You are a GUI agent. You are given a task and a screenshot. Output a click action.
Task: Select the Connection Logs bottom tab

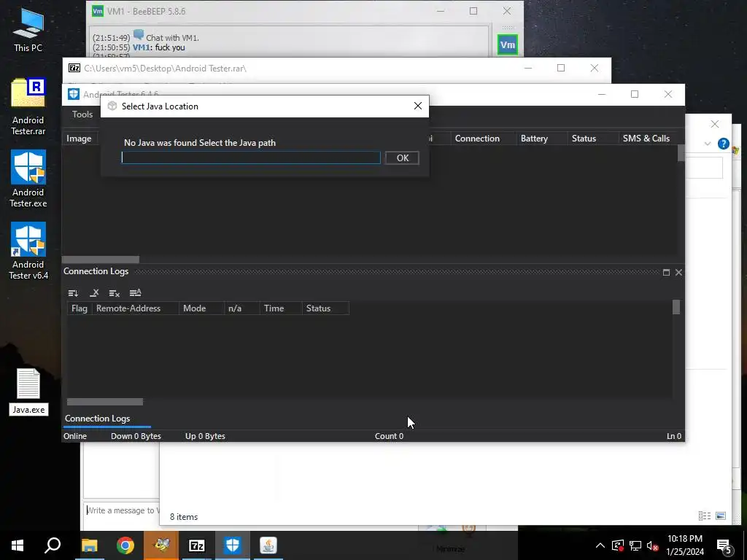98,419
